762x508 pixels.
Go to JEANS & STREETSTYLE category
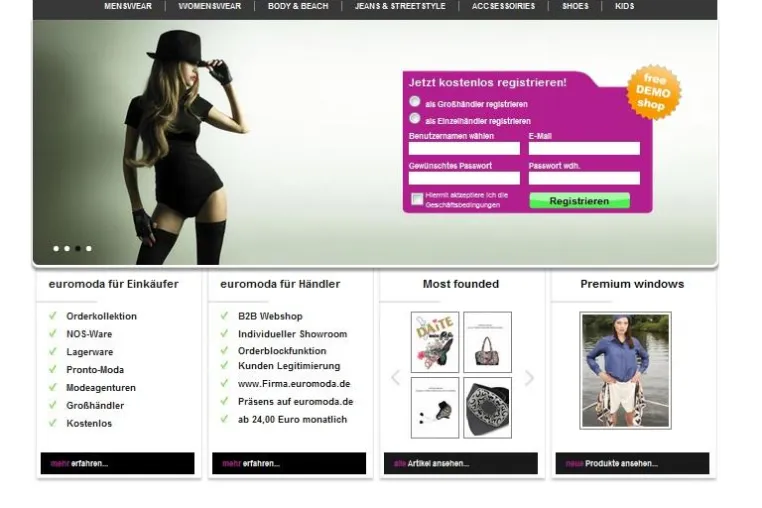(x=400, y=6)
